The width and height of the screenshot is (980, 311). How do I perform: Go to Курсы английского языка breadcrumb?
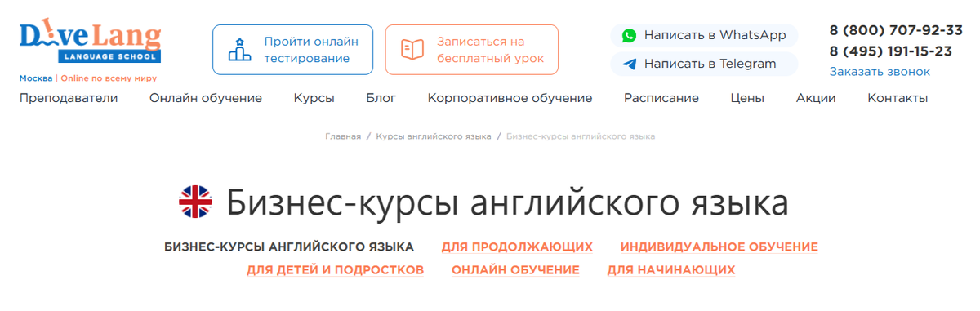coord(434,136)
